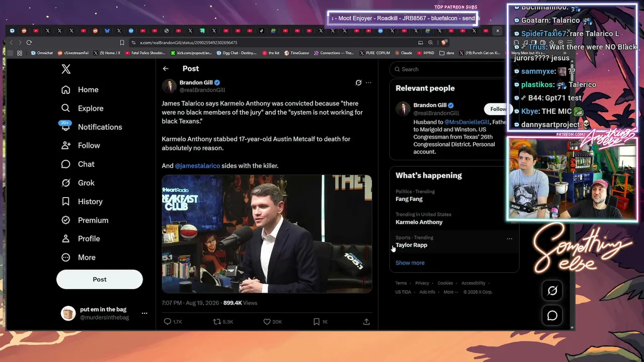Open the Fatal Police Shootin... bookmark
This screenshot has width=644, height=362.
[x=145, y=53]
